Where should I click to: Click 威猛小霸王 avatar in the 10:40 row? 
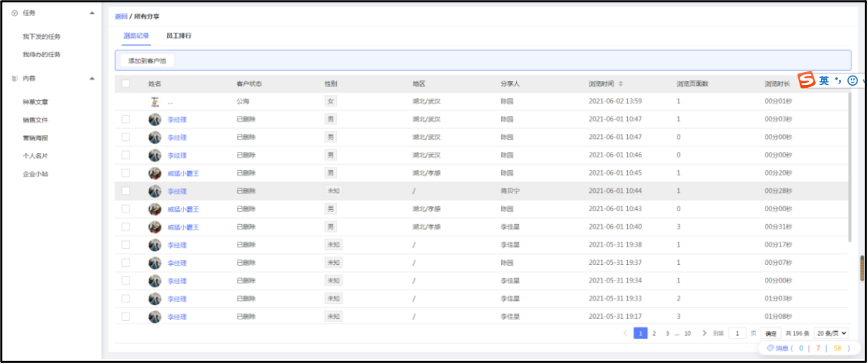(155, 227)
